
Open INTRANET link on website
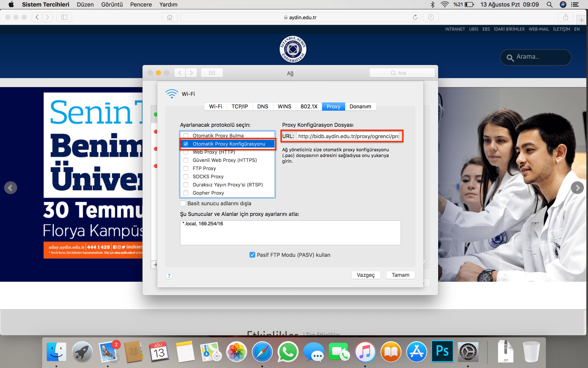coord(455,29)
